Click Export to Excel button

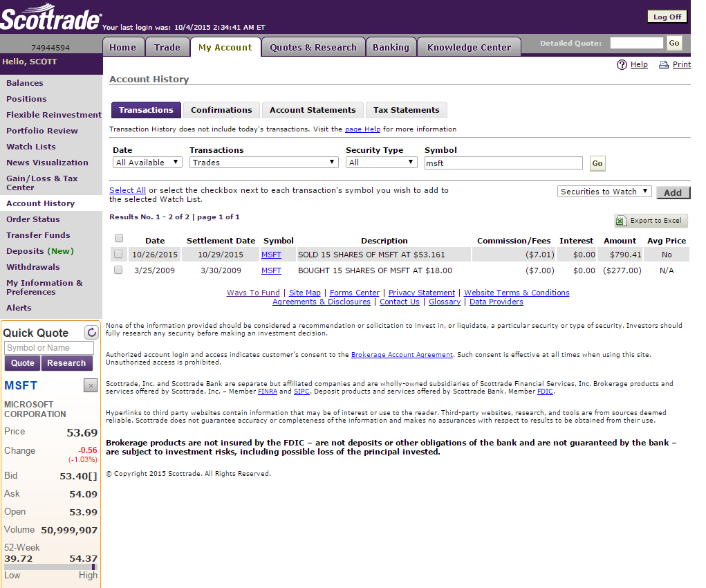click(x=651, y=221)
